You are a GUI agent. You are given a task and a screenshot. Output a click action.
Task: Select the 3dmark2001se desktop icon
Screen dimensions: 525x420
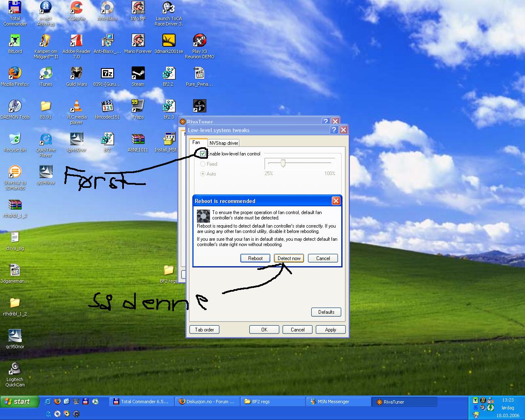169,44
